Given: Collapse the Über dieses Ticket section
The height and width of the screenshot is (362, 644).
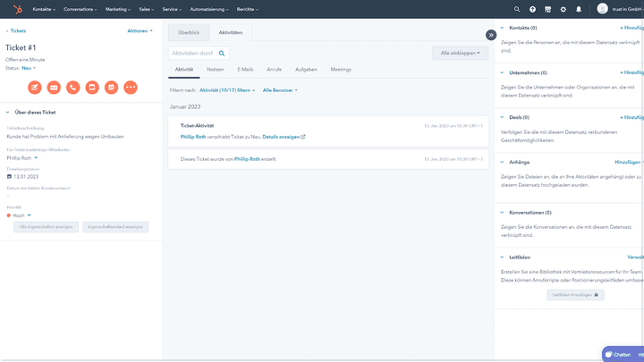Looking at the screenshot, I should pyautogui.click(x=7, y=113).
